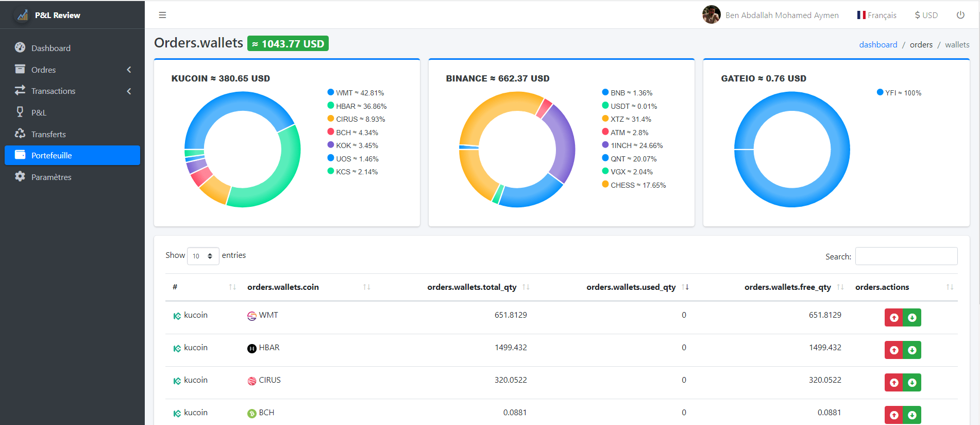The width and height of the screenshot is (980, 425).
Task: Click ATM red legend color dot
Action: pos(605,132)
